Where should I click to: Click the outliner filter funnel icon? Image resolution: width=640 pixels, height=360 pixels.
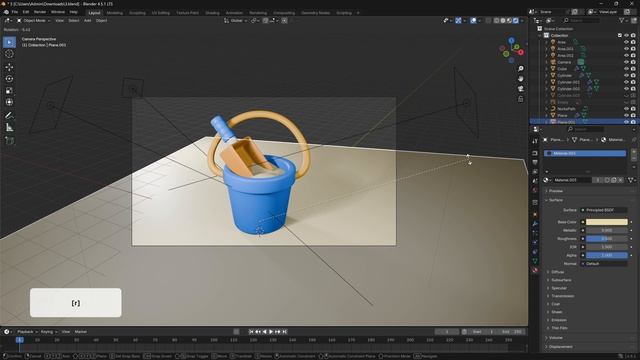tap(622, 20)
